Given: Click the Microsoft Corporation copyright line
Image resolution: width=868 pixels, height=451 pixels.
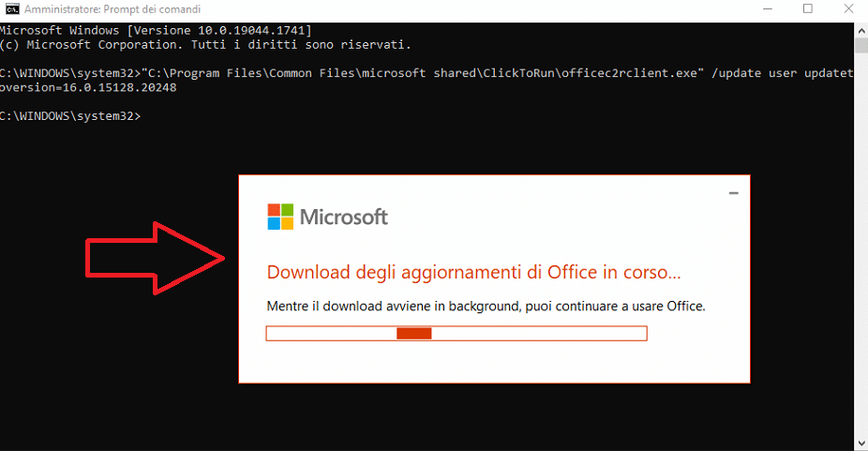Looking at the screenshot, I should [205, 45].
